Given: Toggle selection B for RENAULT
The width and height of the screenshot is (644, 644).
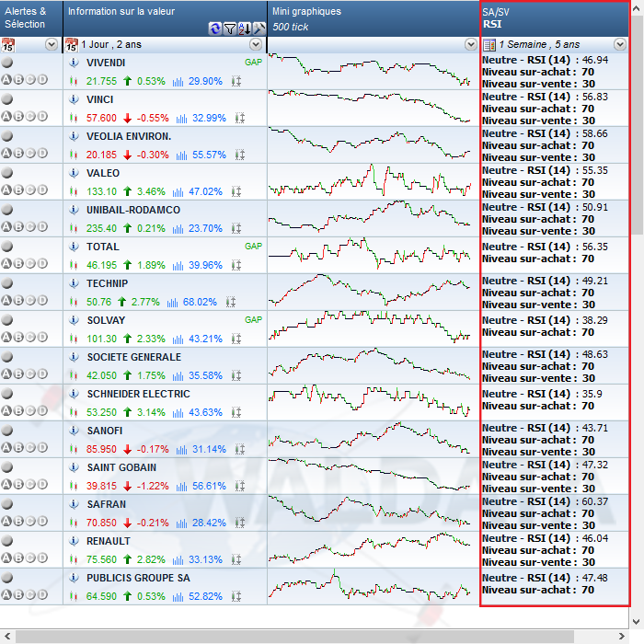Looking at the screenshot, I should (18, 558).
